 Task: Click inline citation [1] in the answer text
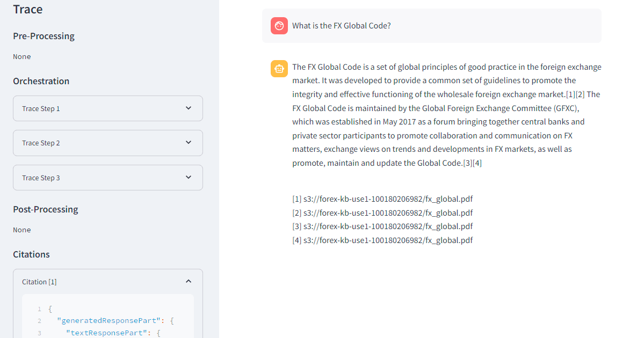pyautogui.click(x=570, y=94)
